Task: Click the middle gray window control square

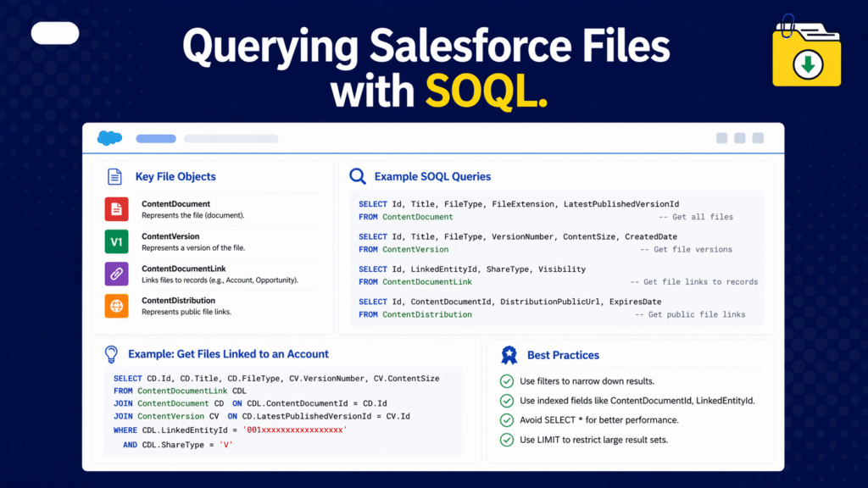Action: click(x=739, y=138)
